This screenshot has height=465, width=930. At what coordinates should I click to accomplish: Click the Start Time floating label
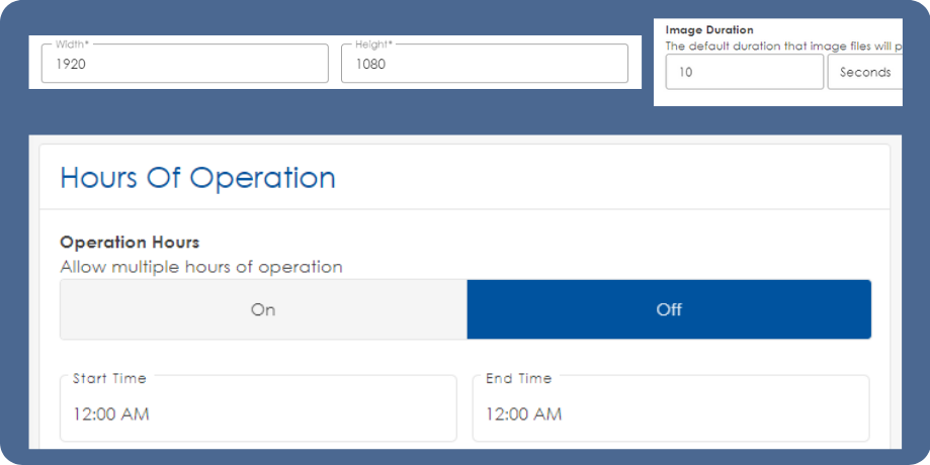coord(109,379)
